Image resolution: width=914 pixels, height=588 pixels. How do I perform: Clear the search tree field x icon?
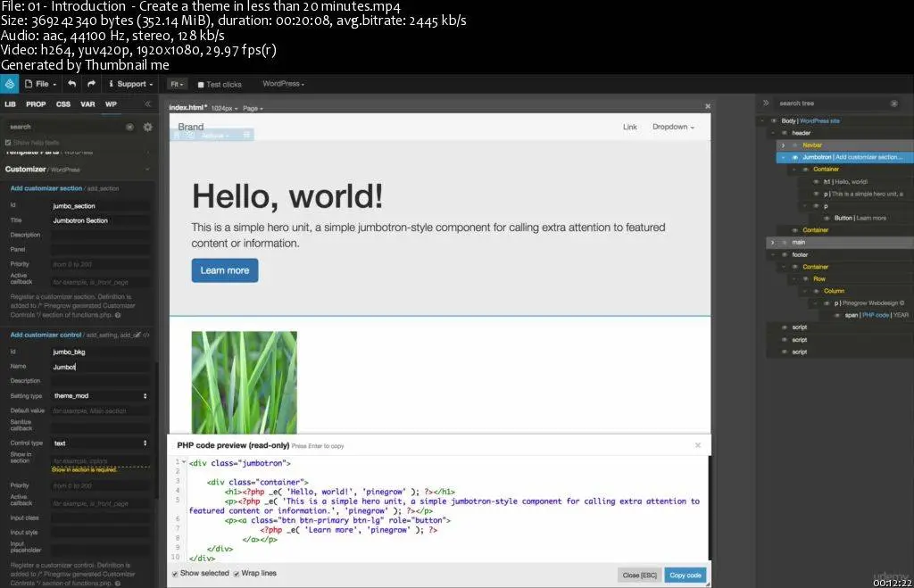(x=893, y=104)
